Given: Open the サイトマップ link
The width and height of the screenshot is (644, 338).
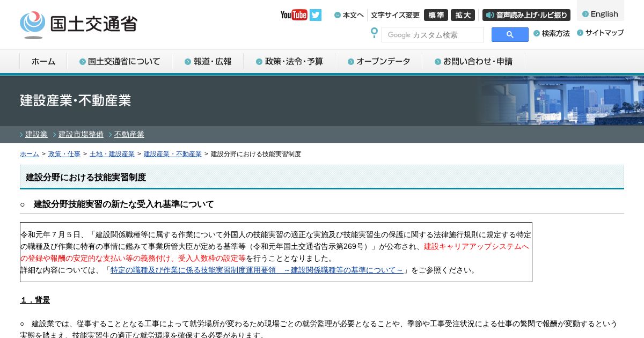Looking at the screenshot, I should click(601, 33).
